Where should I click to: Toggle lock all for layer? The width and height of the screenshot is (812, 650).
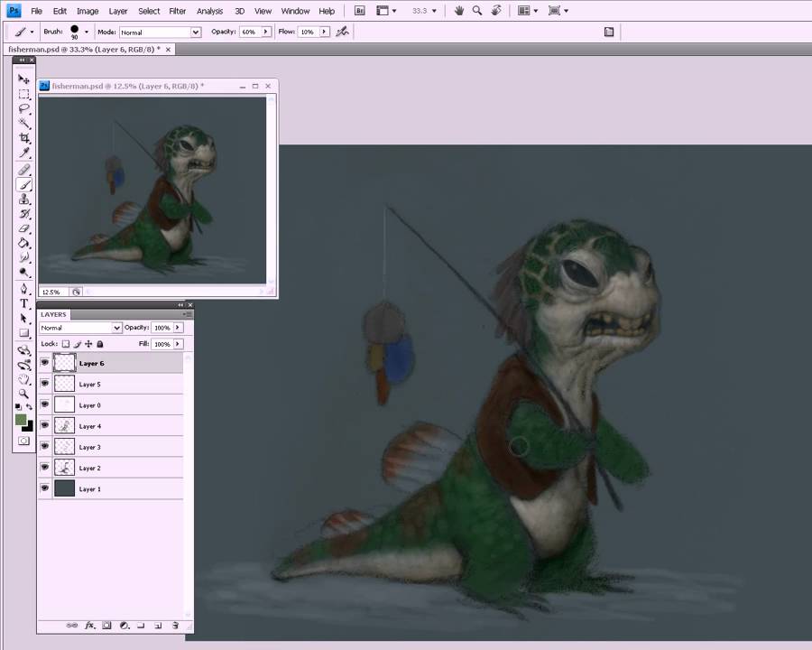pyautogui.click(x=100, y=344)
